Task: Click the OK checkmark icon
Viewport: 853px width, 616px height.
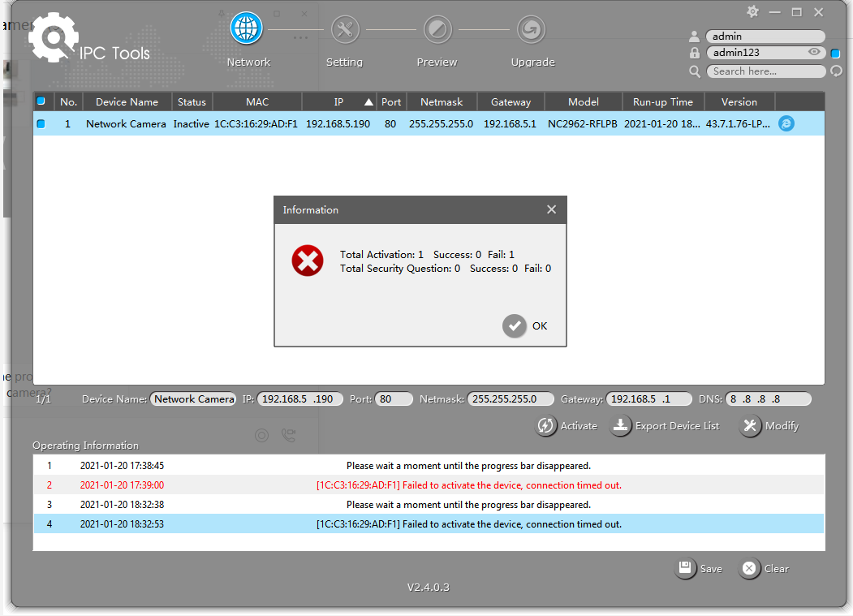Action: click(514, 326)
